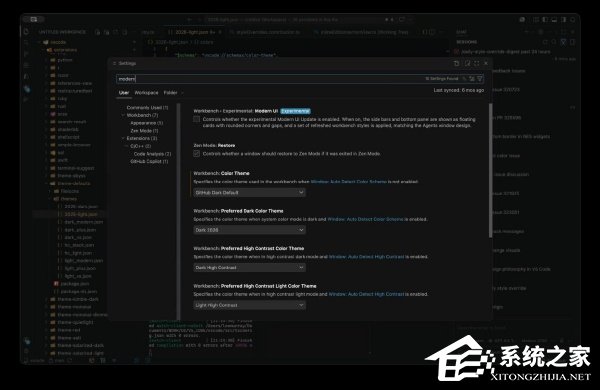This screenshot has height=390, width=600.
Task: Enable the experimental Modern UI checkbox
Action: (x=197, y=119)
